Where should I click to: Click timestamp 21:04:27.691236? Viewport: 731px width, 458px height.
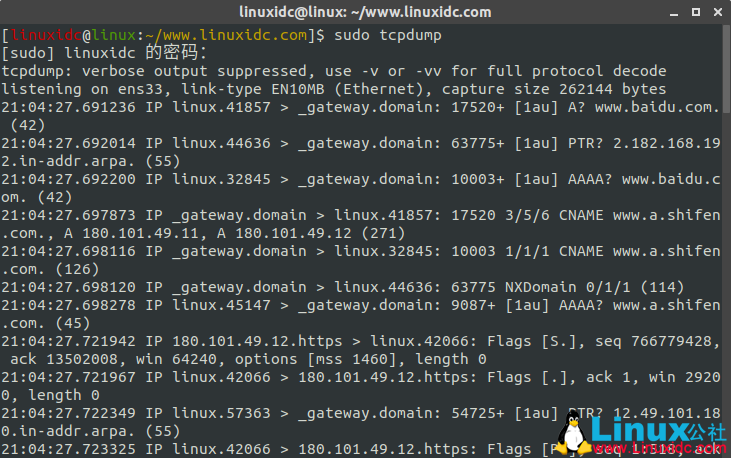[x=69, y=107]
